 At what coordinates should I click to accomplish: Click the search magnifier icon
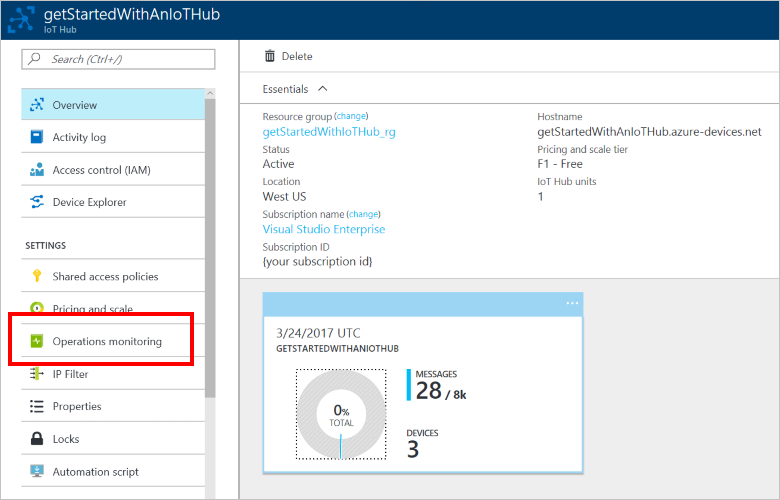click(34, 59)
